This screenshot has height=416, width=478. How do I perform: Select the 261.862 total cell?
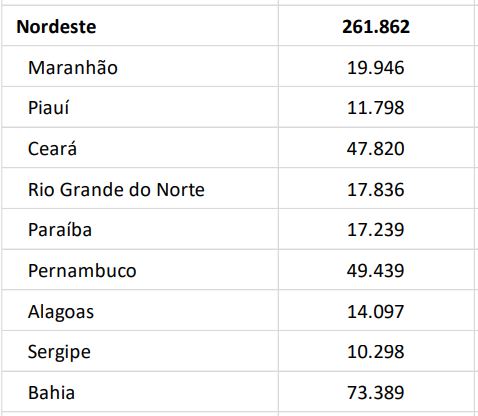[x=376, y=26]
